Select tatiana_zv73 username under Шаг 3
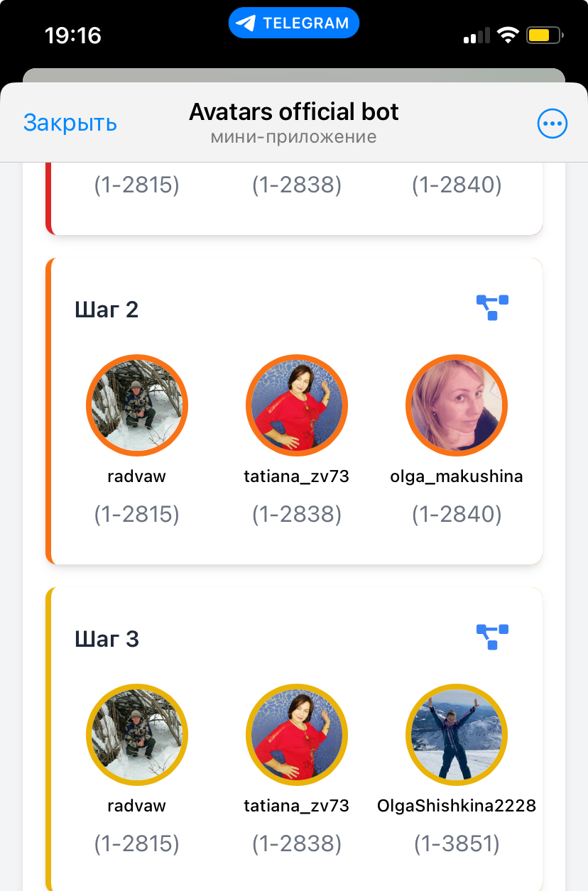 point(297,806)
